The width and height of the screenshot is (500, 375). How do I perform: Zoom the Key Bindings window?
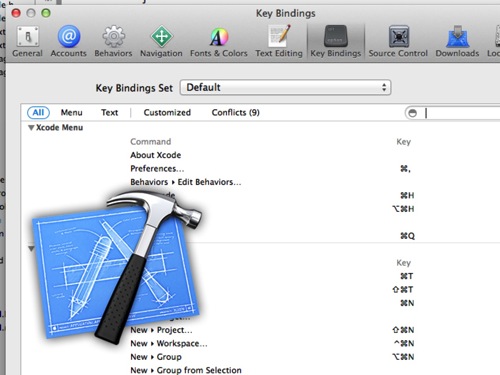point(46,13)
